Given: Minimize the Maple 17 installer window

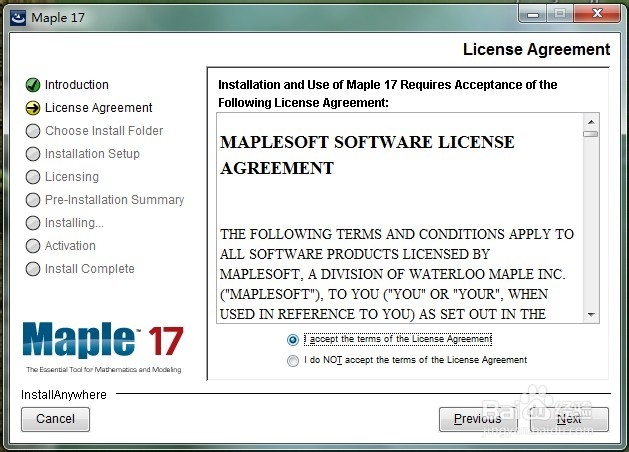Looking at the screenshot, I should 533,14.
